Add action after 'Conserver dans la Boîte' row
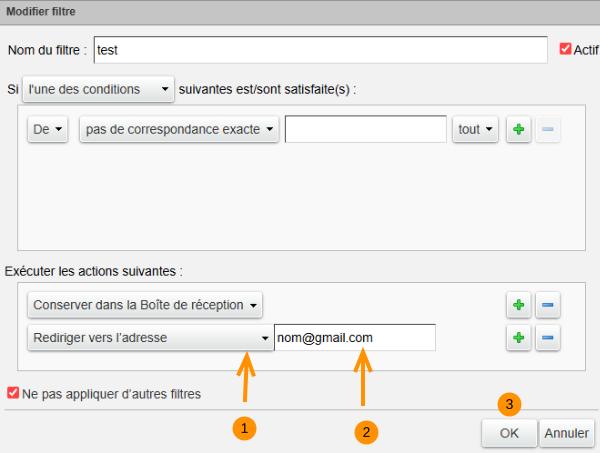The height and width of the screenshot is (453, 600). point(518,304)
